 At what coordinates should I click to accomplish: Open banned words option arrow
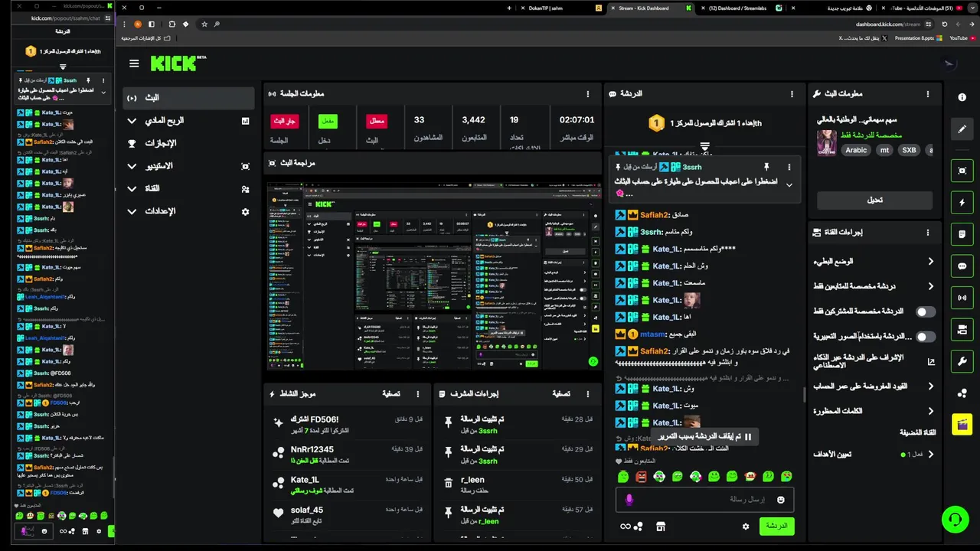pyautogui.click(x=931, y=411)
